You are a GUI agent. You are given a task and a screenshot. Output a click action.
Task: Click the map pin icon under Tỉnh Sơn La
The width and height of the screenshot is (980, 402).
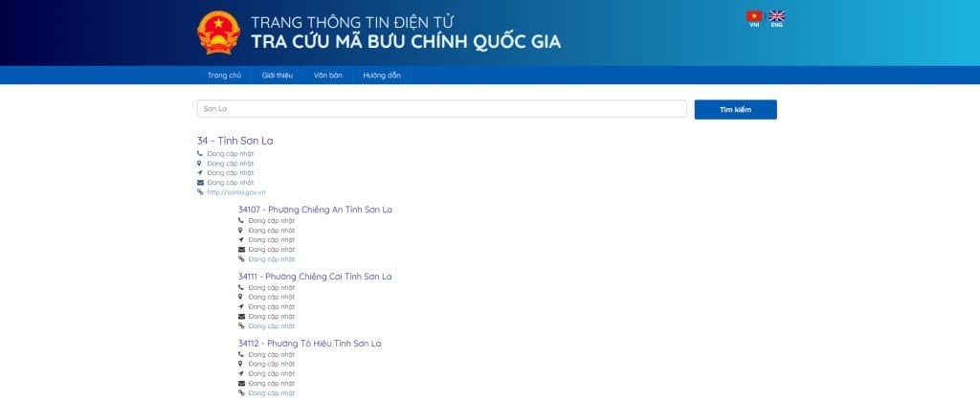(200, 163)
